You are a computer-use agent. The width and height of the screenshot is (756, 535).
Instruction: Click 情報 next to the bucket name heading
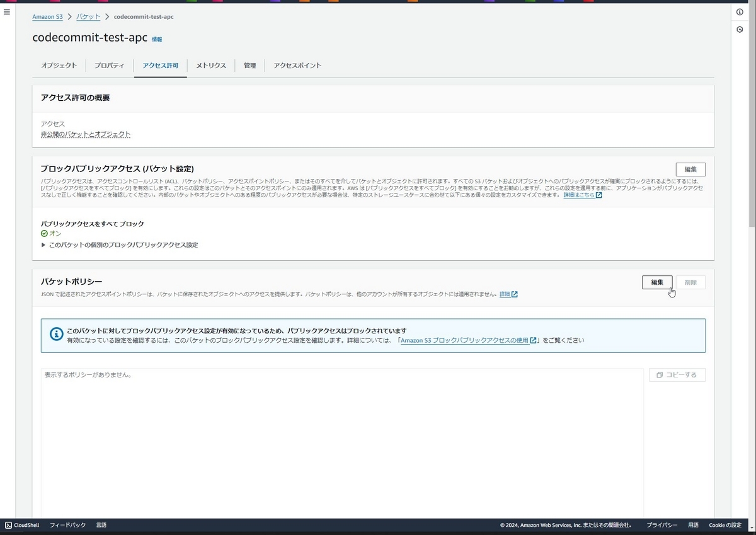156,39
